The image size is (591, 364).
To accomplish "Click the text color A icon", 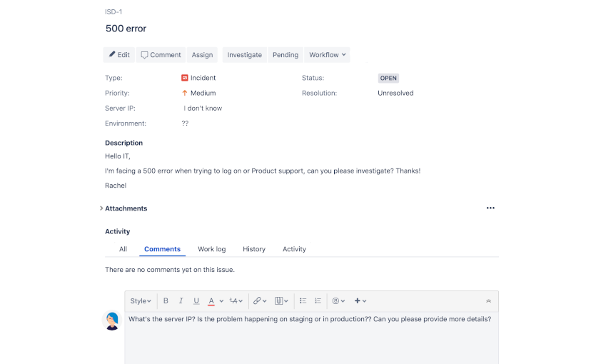I will pos(211,300).
